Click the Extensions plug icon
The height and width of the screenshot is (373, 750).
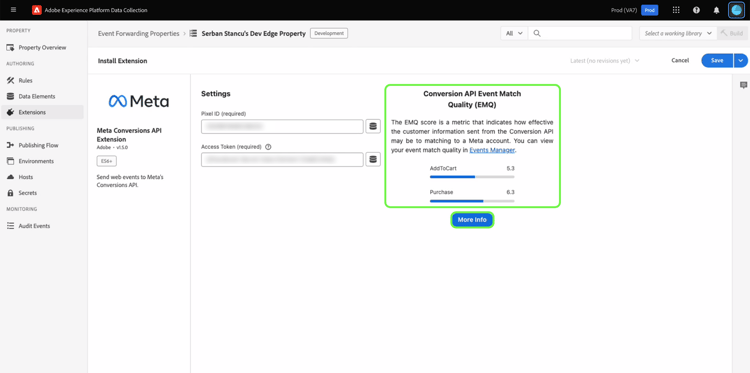click(10, 112)
